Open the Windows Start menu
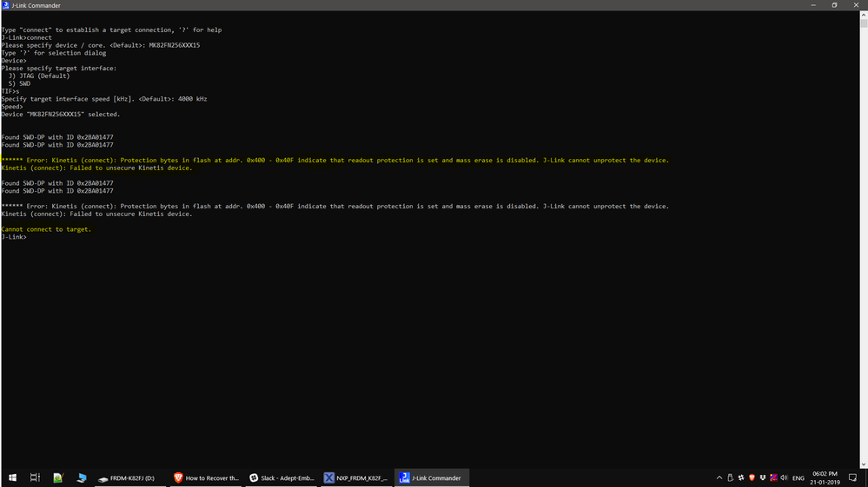 click(12, 477)
